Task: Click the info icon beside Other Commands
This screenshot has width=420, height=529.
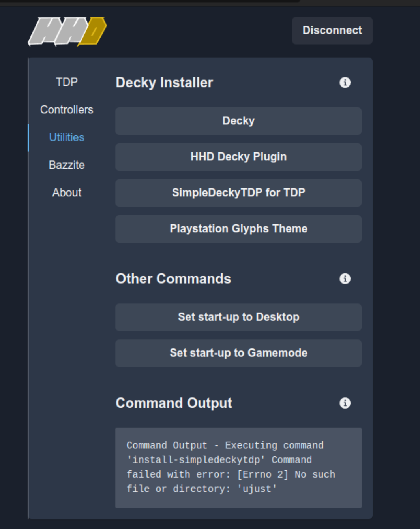Action: coord(345,279)
